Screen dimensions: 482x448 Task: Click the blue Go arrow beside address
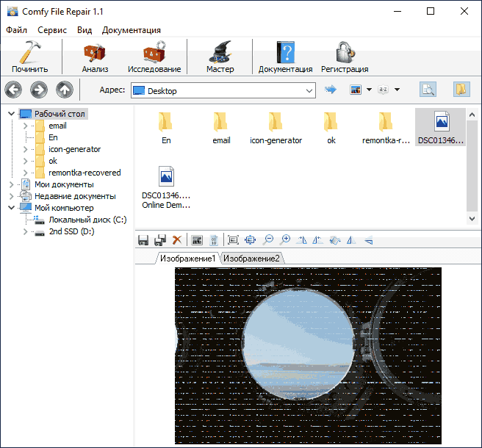pyautogui.click(x=331, y=90)
